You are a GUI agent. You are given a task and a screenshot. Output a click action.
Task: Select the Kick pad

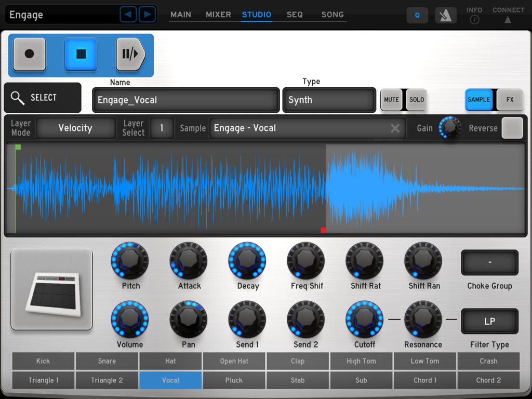[x=43, y=361]
